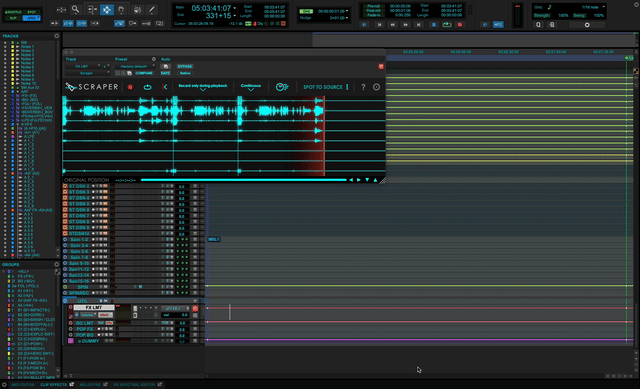Click the circular knob slider below Grid settings
The image size is (640, 389).
587,25
